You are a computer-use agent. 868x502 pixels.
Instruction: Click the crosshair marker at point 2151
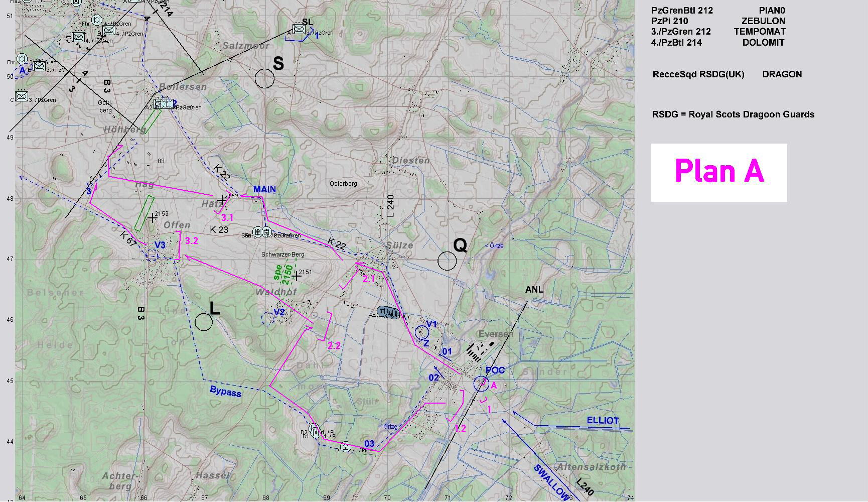pos(297,276)
